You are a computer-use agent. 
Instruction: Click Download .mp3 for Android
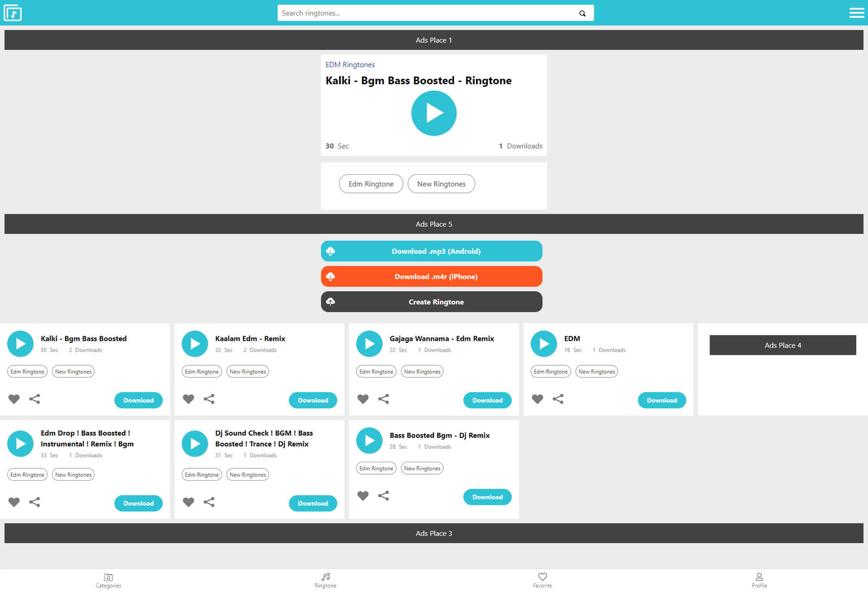[x=431, y=251]
